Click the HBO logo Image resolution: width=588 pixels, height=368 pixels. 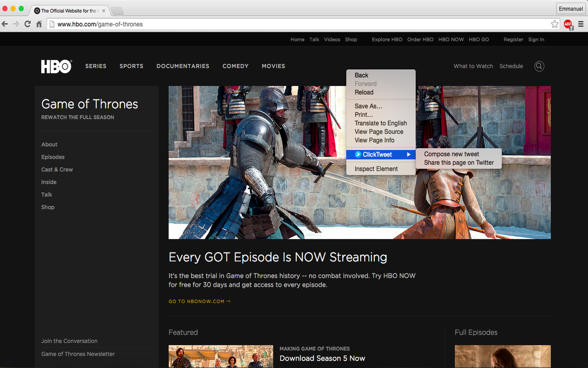point(57,67)
